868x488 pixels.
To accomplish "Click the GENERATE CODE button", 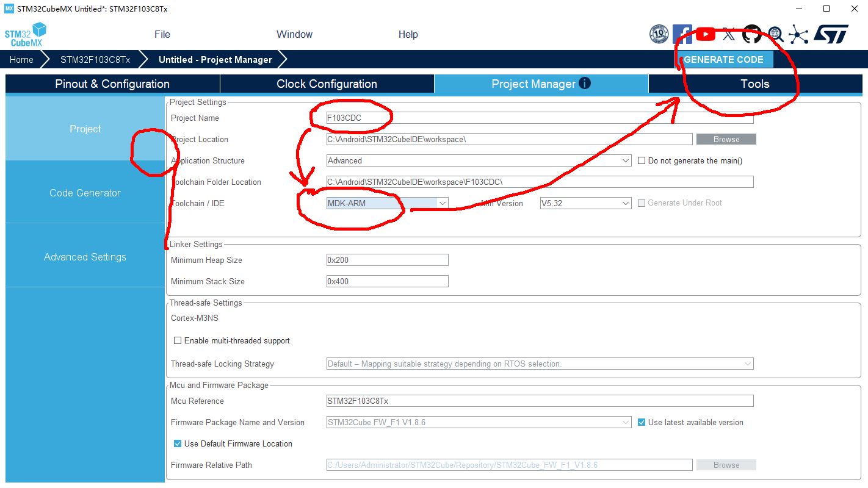I will click(x=724, y=59).
